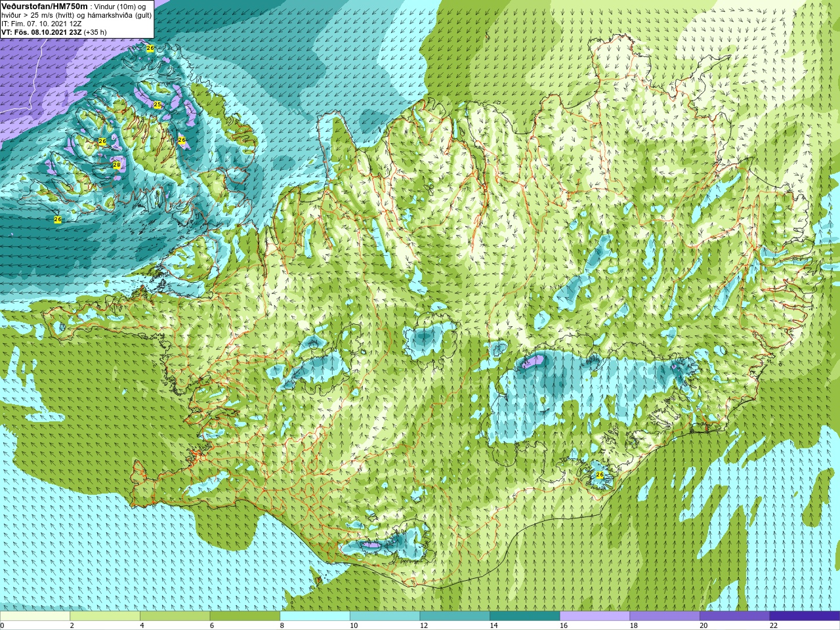The width and height of the screenshot is (840, 630).
Task: Click the light green 2–4 m/s legend swatch
Action: (104, 616)
